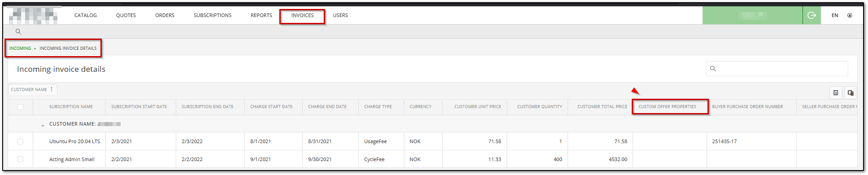Screen dimensions: 868x175
Task: Click end date 2/2/2022
Action: [x=192, y=159]
